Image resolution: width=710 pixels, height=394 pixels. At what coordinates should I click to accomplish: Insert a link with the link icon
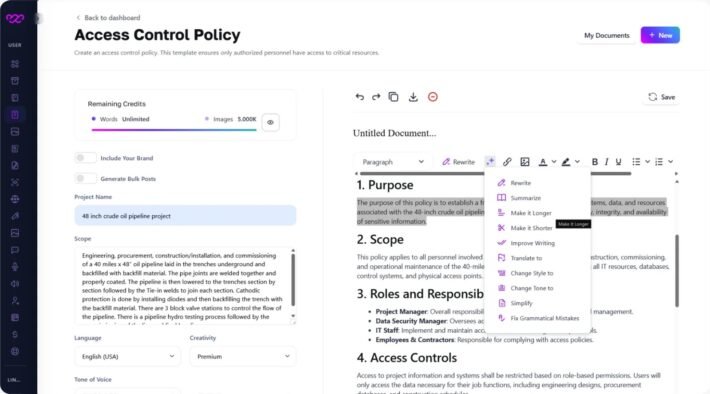click(507, 162)
